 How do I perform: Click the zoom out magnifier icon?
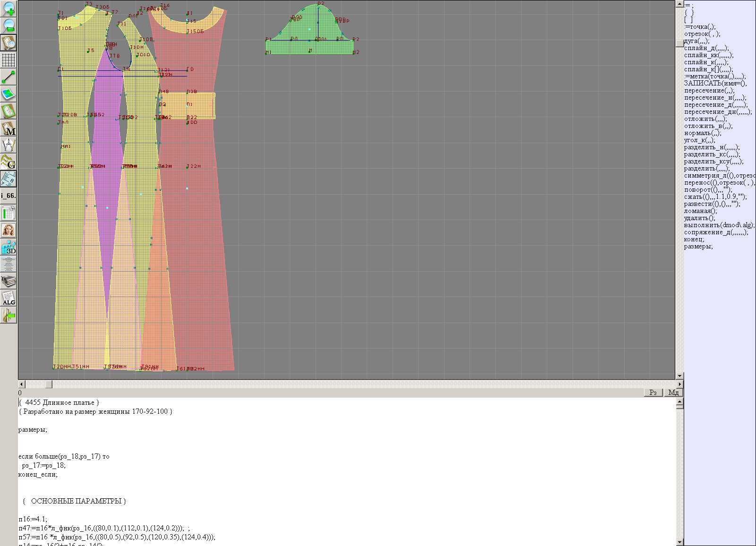pos(9,26)
